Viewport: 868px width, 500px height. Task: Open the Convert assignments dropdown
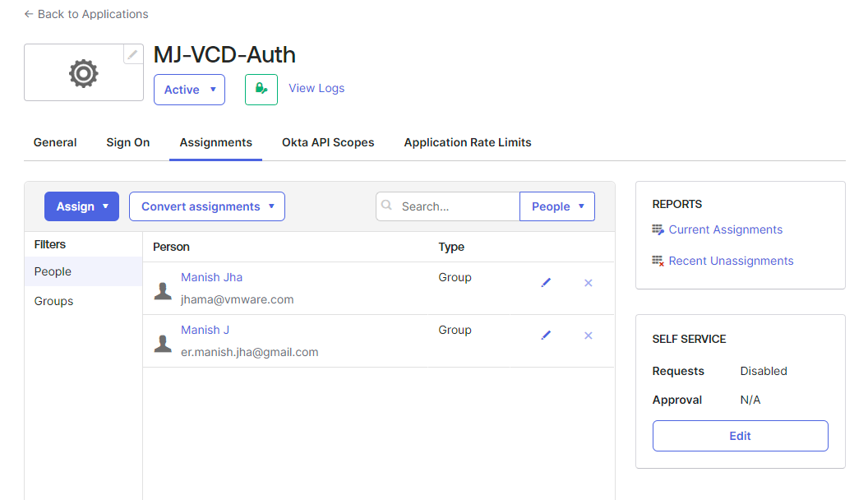[x=206, y=206]
